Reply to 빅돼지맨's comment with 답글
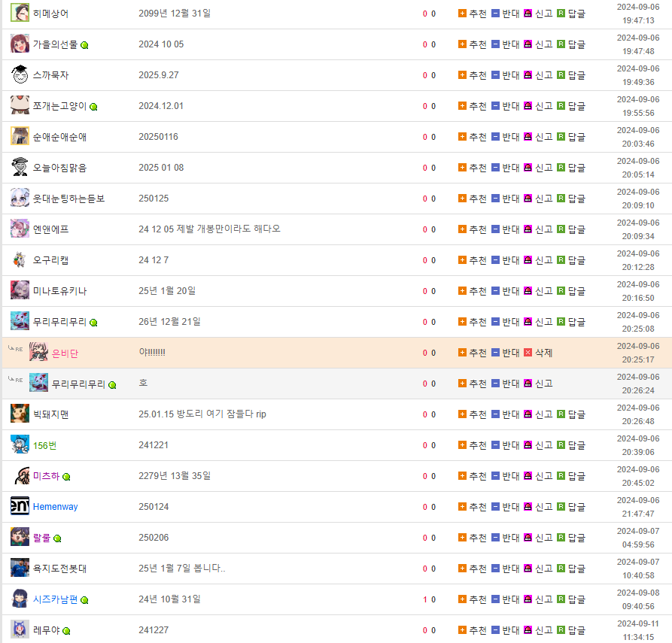This screenshot has height=643, width=672. [x=571, y=414]
